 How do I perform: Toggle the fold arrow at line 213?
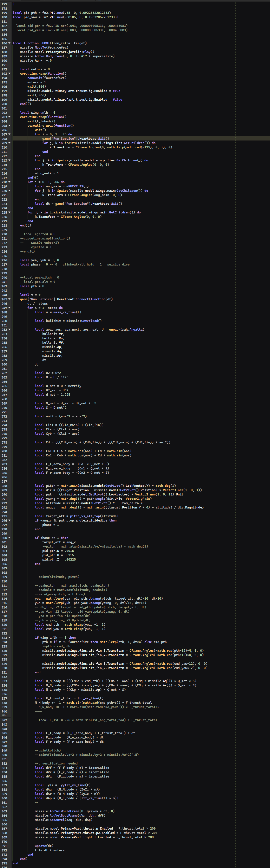pyautogui.click(x=9, y=160)
